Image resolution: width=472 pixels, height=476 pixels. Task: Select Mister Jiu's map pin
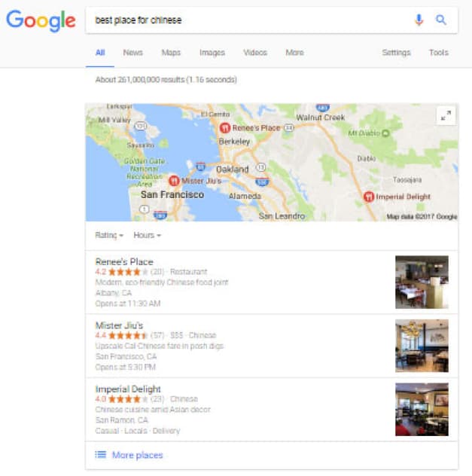[174, 181]
